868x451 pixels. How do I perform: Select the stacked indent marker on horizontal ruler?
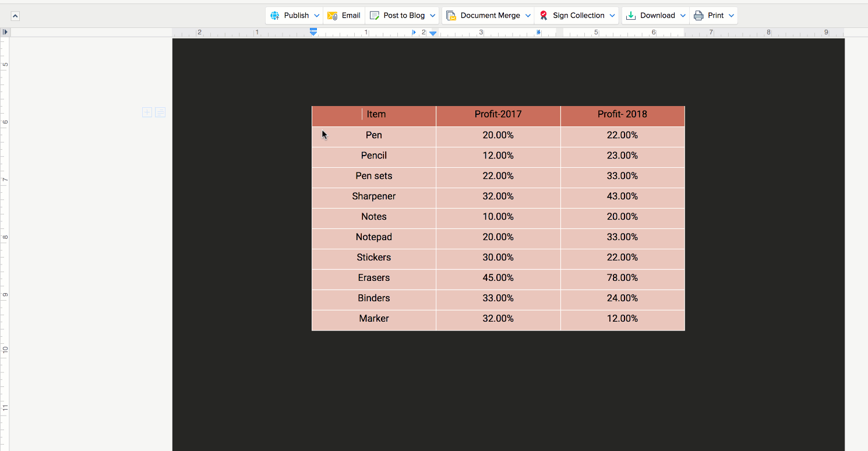point(313,32)
